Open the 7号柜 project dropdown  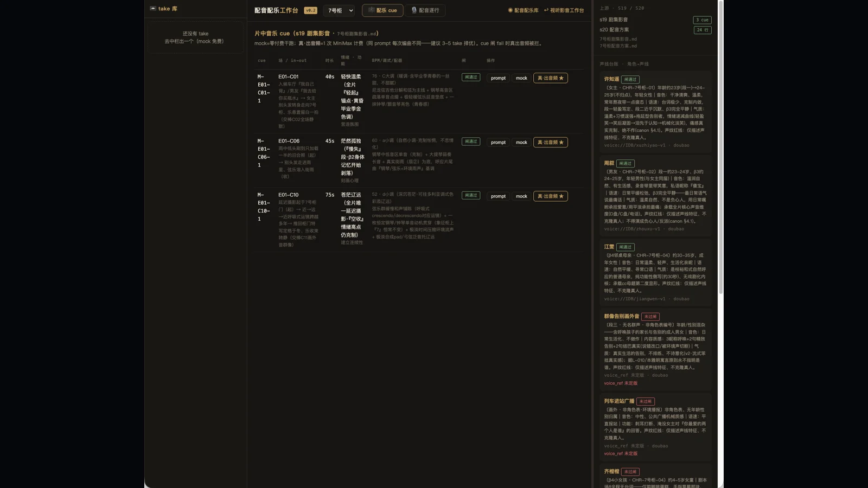tap(340, 10)
